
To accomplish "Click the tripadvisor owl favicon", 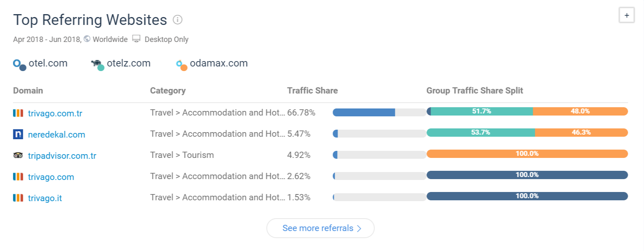I will coord(18,155).
